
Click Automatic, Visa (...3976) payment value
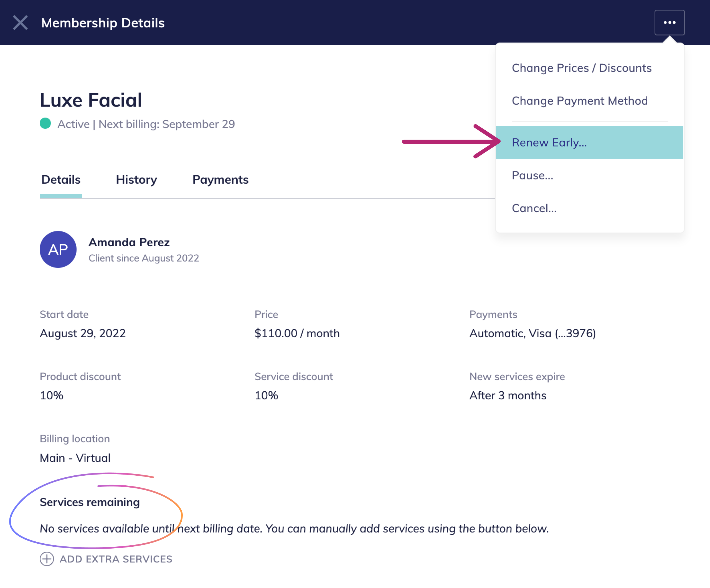[532, 333]
